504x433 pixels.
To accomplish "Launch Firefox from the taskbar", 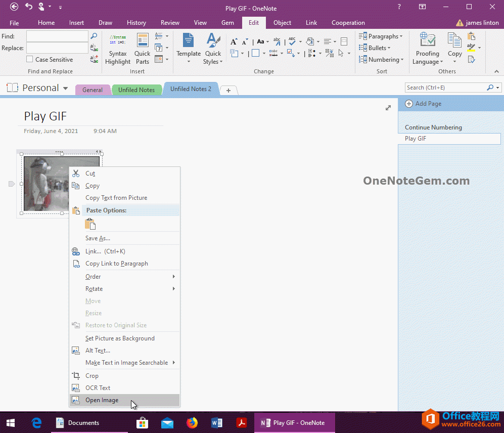I will [192, 422].
